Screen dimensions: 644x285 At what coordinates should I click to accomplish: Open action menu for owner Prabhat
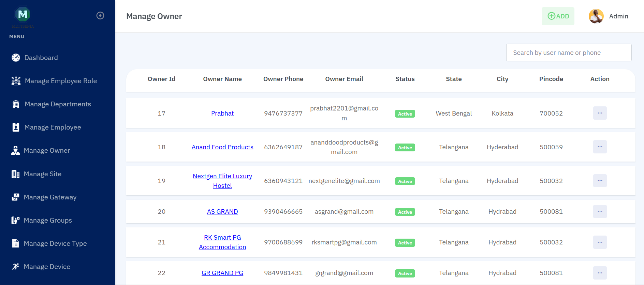click(x=600, y=113)
